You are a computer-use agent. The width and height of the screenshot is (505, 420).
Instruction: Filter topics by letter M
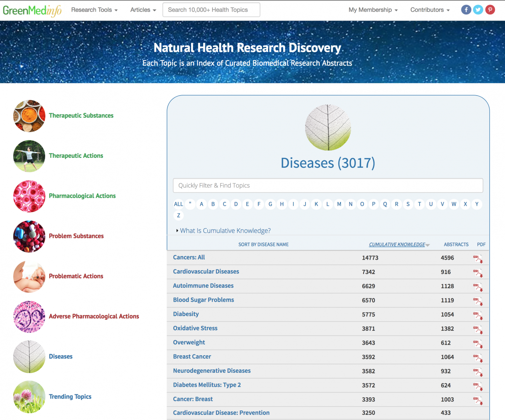pos(339,204)
